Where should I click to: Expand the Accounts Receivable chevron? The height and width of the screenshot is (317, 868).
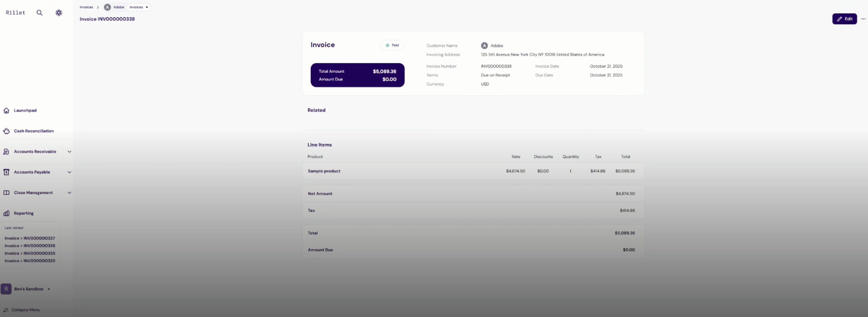[x=70, y=152]
